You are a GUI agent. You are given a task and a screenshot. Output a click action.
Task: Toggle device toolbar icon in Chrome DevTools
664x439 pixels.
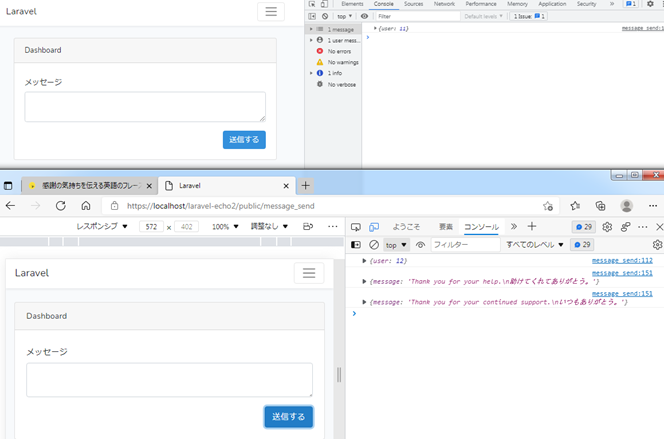[x=324, y=4]
